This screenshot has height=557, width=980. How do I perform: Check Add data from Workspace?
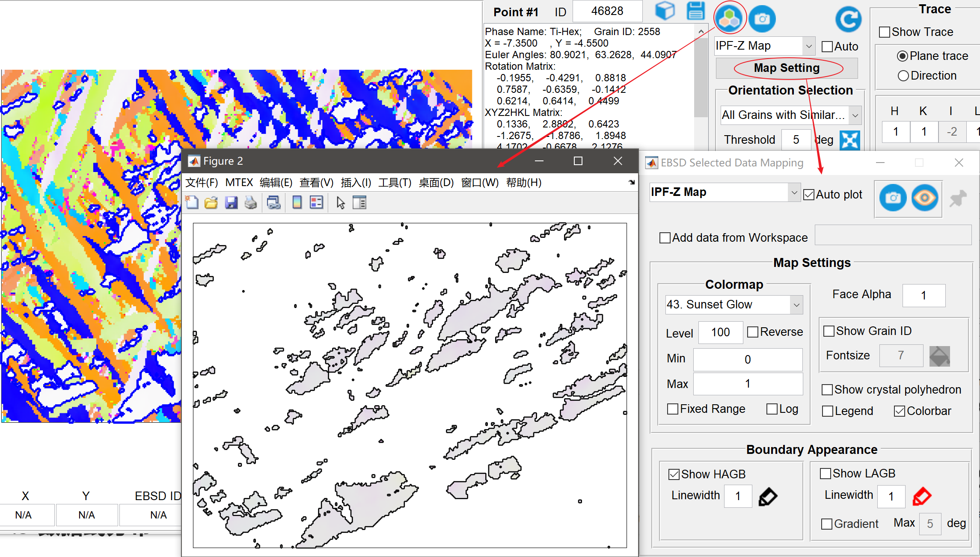[x=665, y=238]
